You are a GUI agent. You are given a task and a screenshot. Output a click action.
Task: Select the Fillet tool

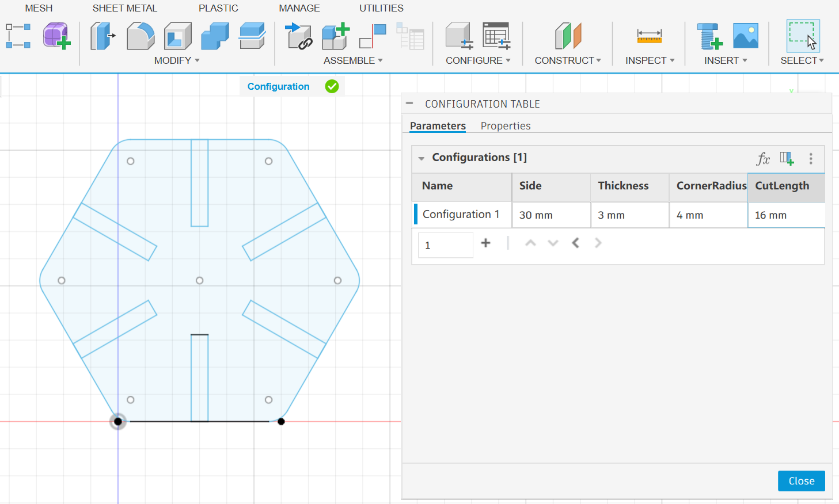point(141,36)
